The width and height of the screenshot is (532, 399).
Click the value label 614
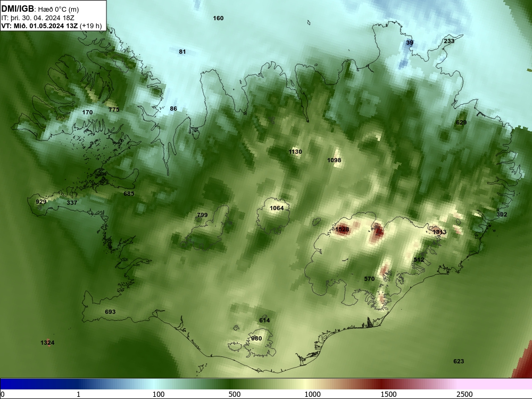[x=264, y=320]
